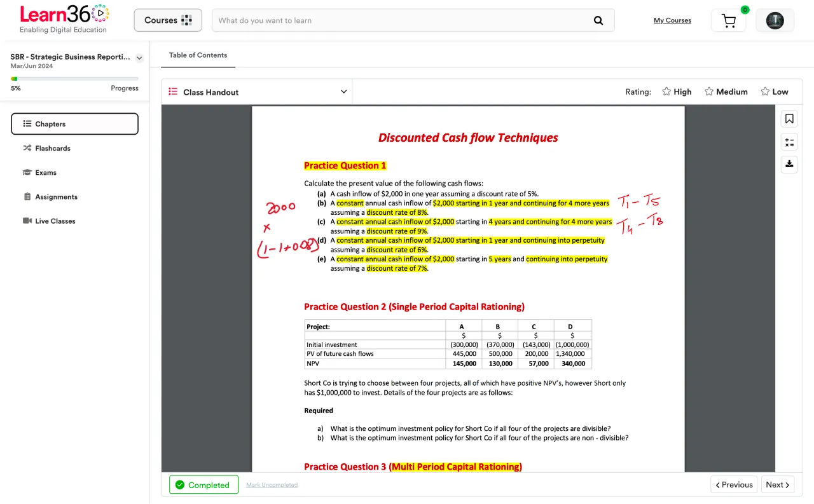The image size is (814, 504).
Task: Open the user profile avatar
Action: pyautogui.click(x=775, y=20)
